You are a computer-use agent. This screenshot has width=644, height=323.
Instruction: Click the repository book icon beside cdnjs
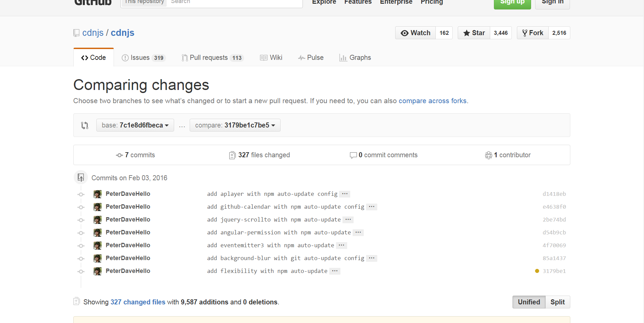pos(76,33)
